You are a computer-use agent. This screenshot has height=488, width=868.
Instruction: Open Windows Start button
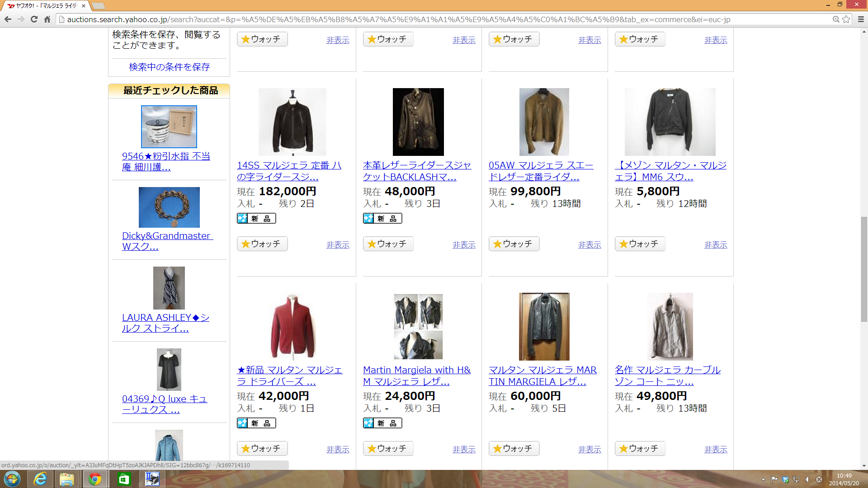(x=12, y=479)
